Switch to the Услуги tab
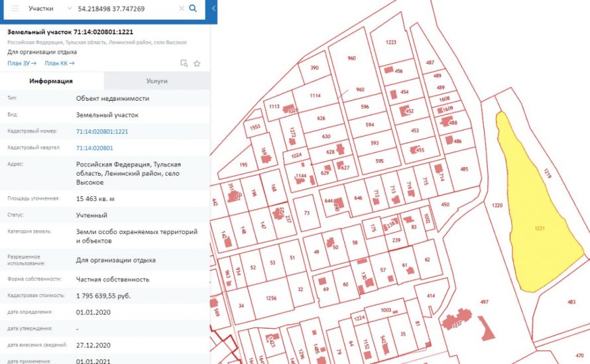Image resolution: width=590 pixels, height=364 pixels. (156, 81)
